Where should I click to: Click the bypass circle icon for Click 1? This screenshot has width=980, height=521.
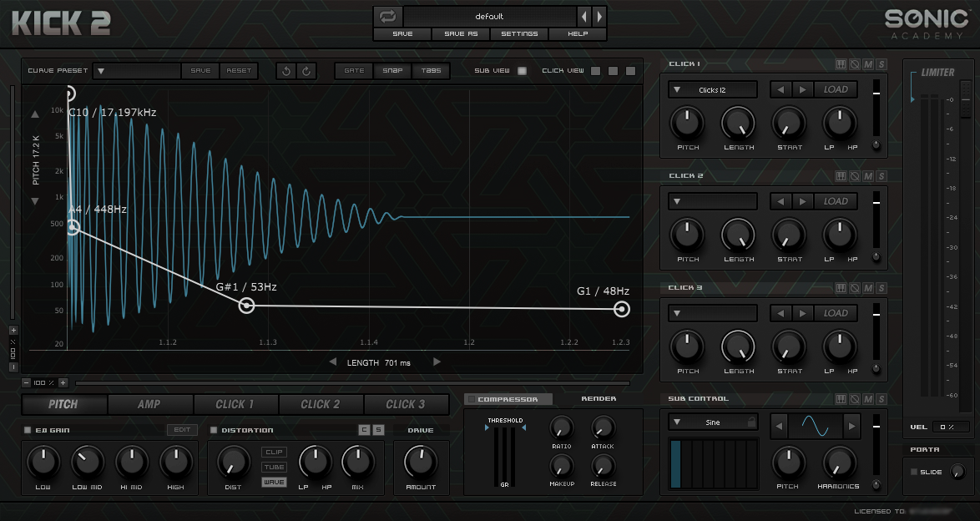(x=855, y=64)
